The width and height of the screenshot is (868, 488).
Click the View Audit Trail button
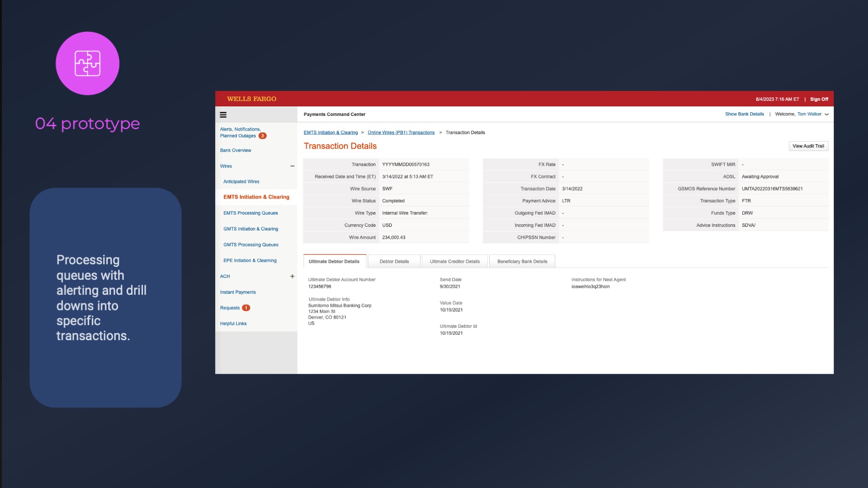[x=808, y=146]
